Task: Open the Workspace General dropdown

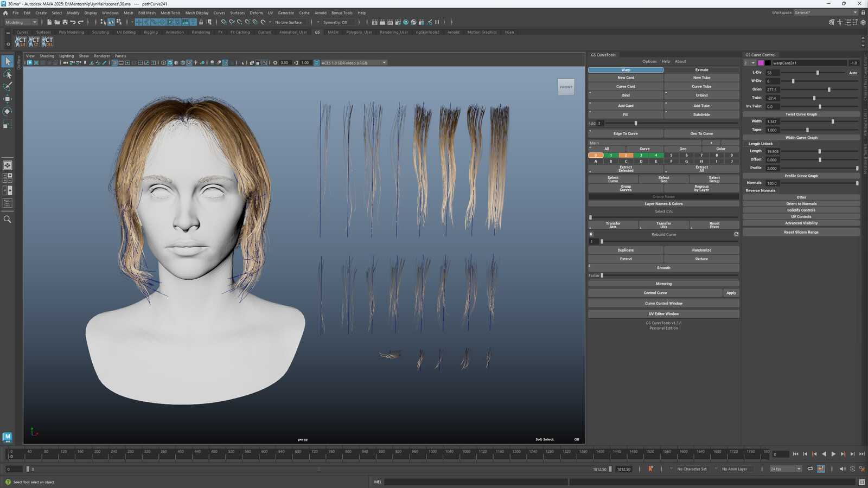Action: point(826,12)
